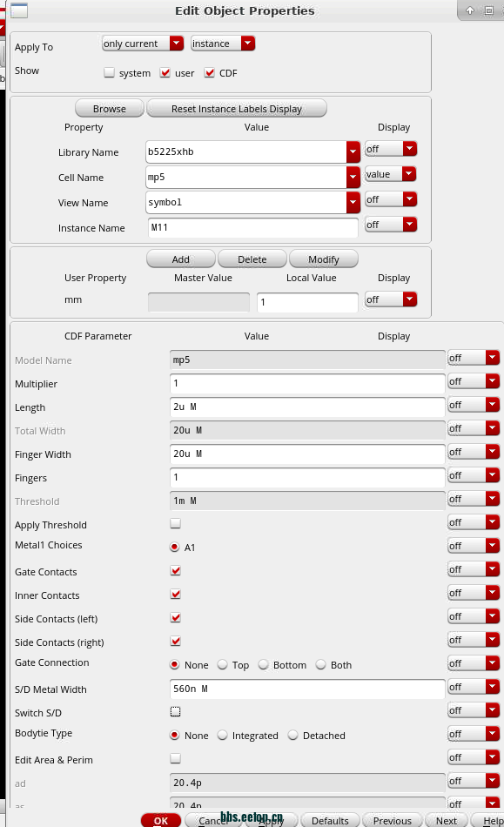This screenshot has width=504, height=827.
Task: Open the mm user property display dropdown
Action: 391,299
